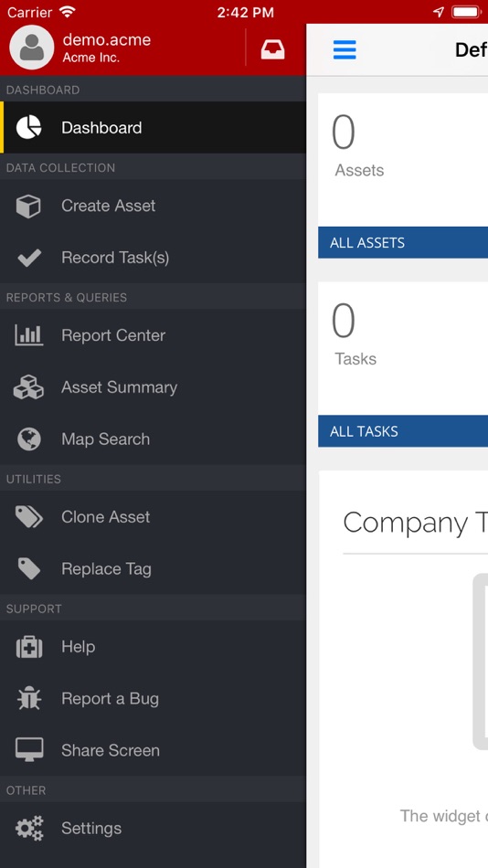Toggle the hamburger menu icon
This screenshot has height=868, width=488.
click(345, 50)
